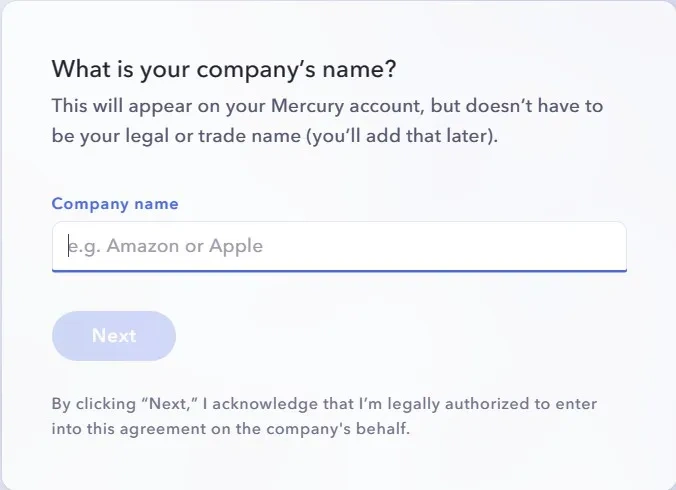Screen dimensions: 676x490
Task: Click the word "Amazon" in the placeholder
Action: pos(142,246)
